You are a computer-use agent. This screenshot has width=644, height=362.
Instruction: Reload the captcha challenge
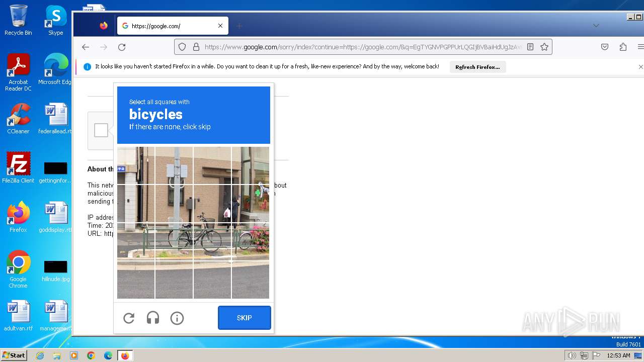pyautogui.click(x=129, y=318)
